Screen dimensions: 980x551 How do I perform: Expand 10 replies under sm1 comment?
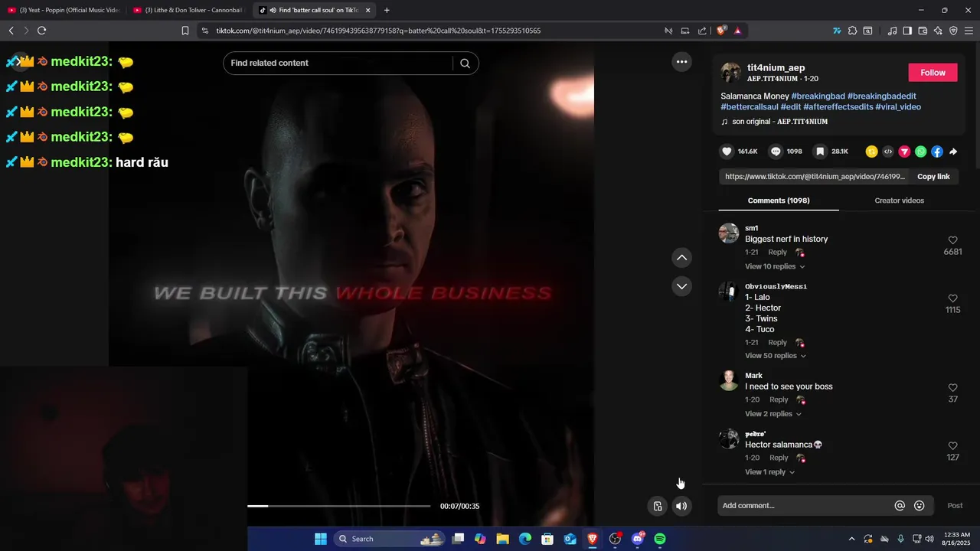[x=775, y=266]
